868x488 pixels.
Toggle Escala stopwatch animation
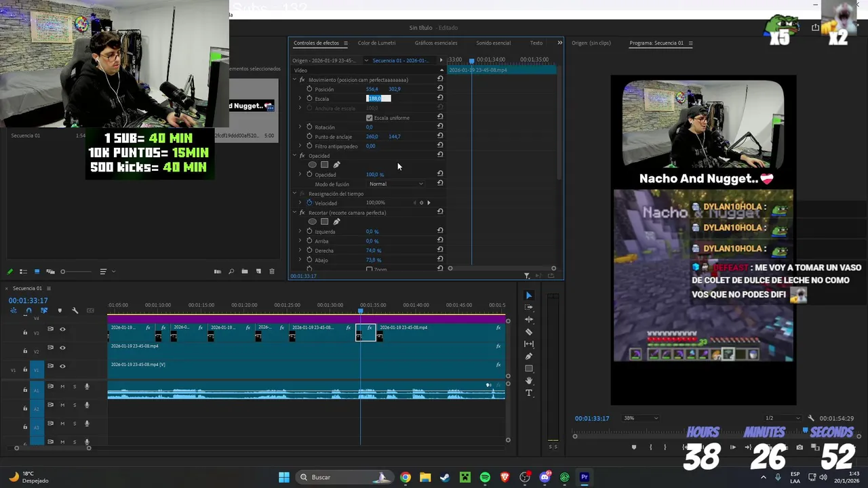pyautogui.click(x=310, y=98)
